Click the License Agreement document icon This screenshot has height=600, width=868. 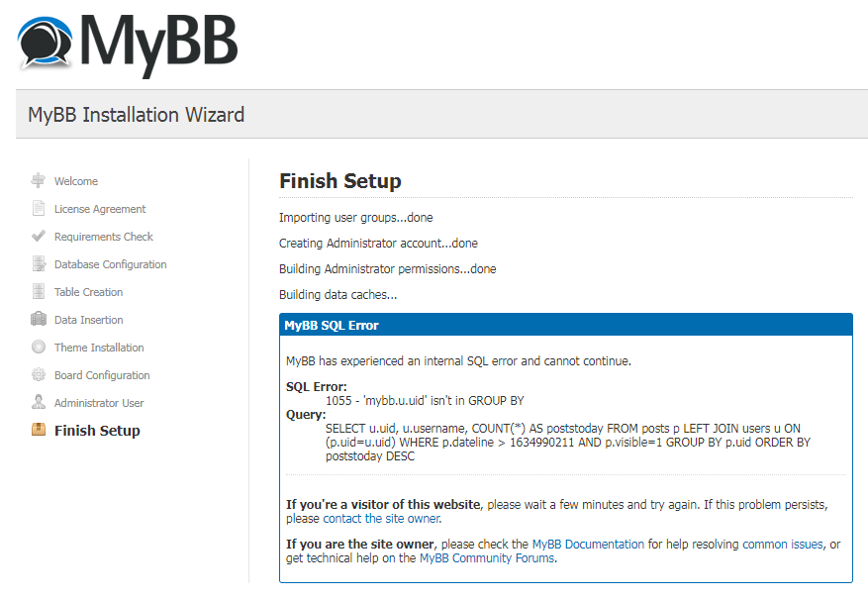[x=39, y=208]
